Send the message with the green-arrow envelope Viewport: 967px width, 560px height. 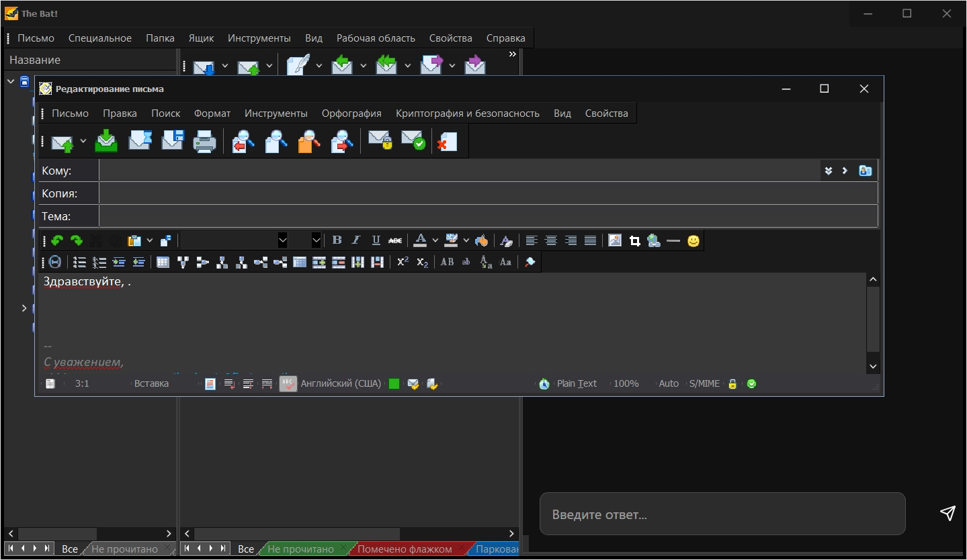(62, 142)
